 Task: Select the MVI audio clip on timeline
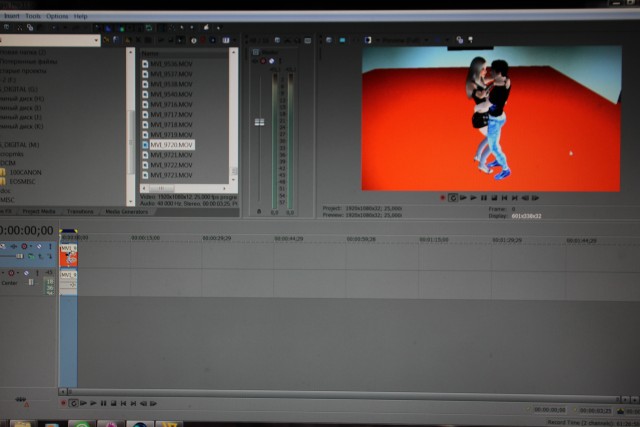pyautogui.click(x=69, y=282)
